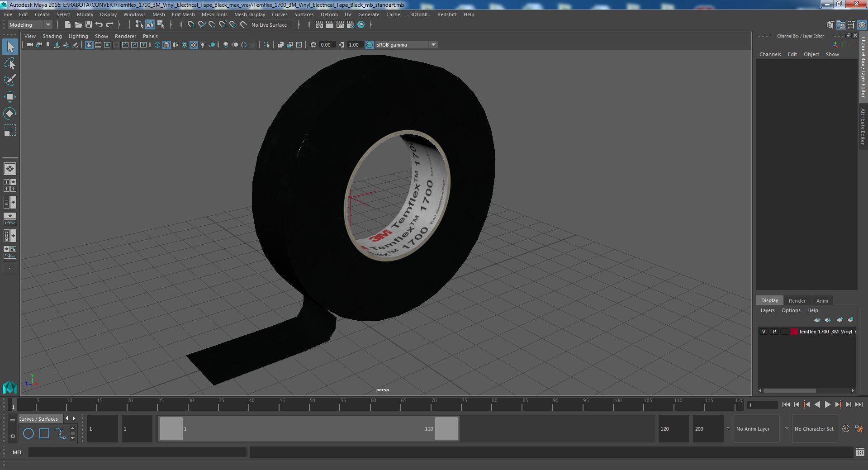This screenshot has height=470, width=868.
Task: Create layer from selected objects
Action: click(850, 320)
